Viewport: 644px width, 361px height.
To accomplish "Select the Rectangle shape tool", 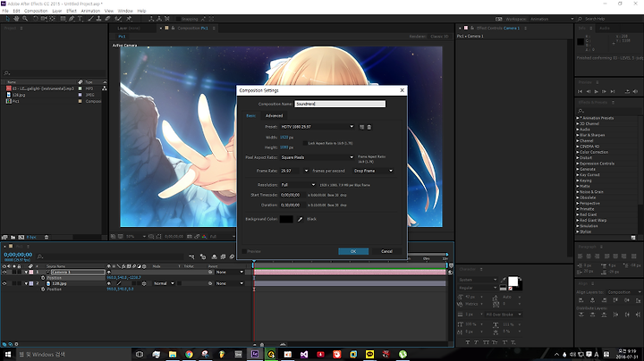I will coord(64,19).
